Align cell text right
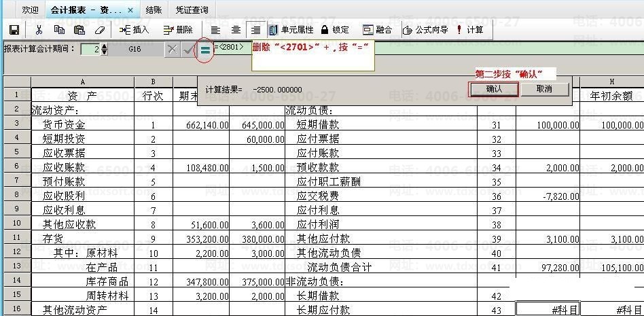644x316 pixels. (255, 30)
